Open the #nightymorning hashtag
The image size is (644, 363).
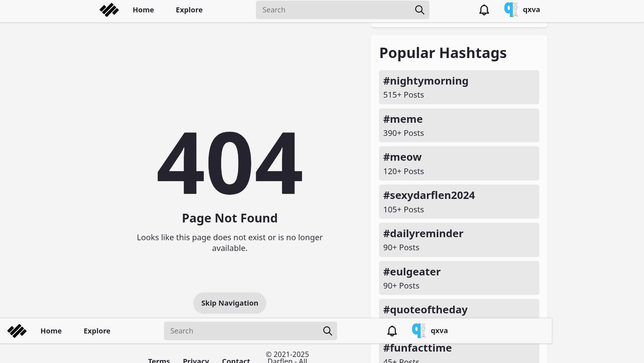click(459, 87)
